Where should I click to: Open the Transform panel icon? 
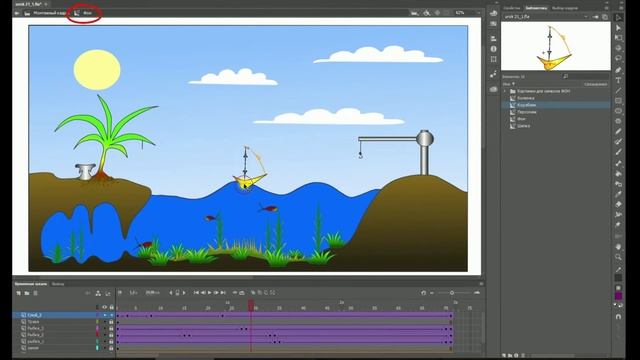[x=493, y=59]
